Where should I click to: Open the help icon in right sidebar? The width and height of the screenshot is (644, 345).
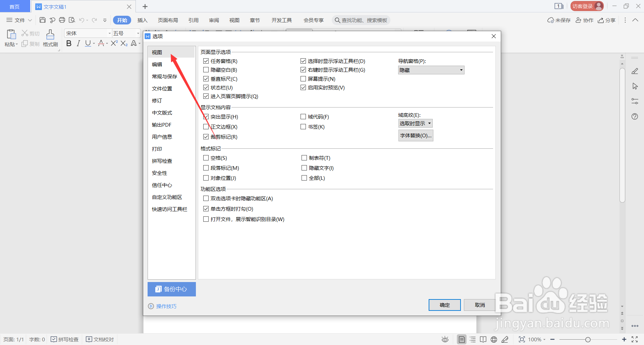635,116
